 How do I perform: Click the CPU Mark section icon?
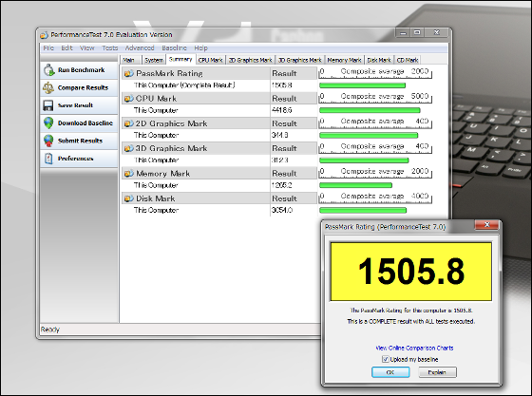coord(128,99)
